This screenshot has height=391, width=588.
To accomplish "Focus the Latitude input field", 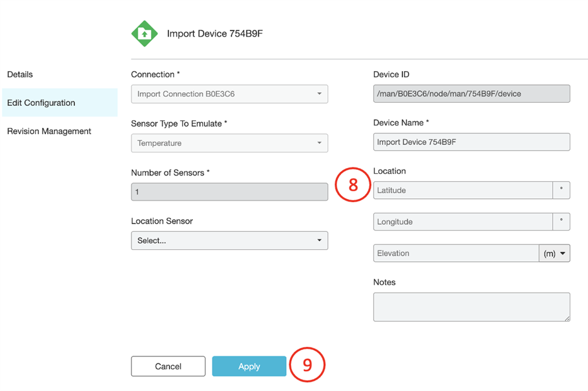I will pos(463,190).
